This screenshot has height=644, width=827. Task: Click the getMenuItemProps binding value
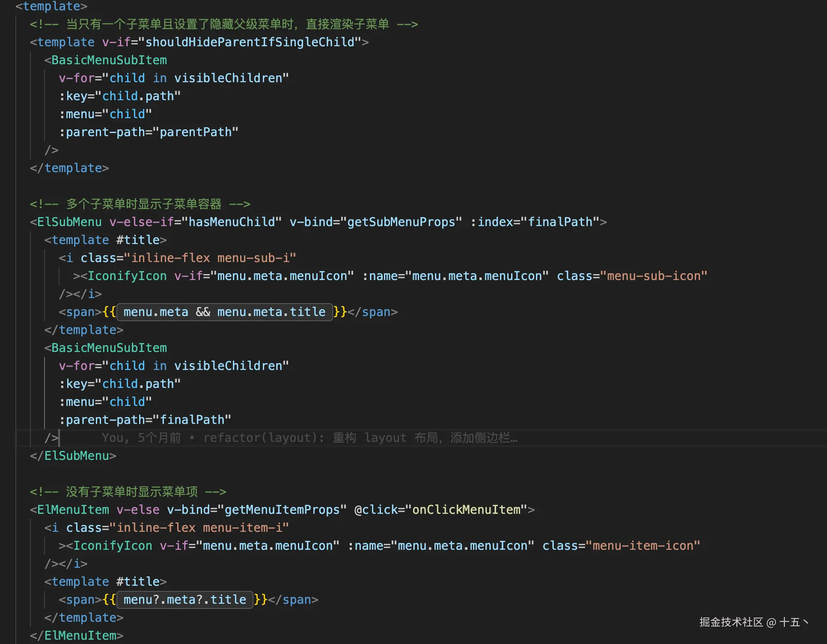point(282,510)
